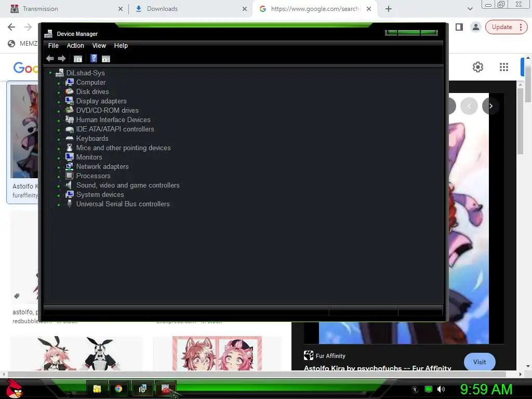Open the Action menu

[x=75, y=46]
